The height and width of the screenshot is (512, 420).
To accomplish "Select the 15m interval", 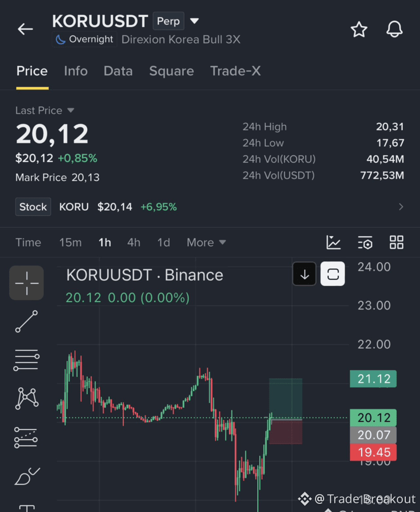I will [70, 243].
